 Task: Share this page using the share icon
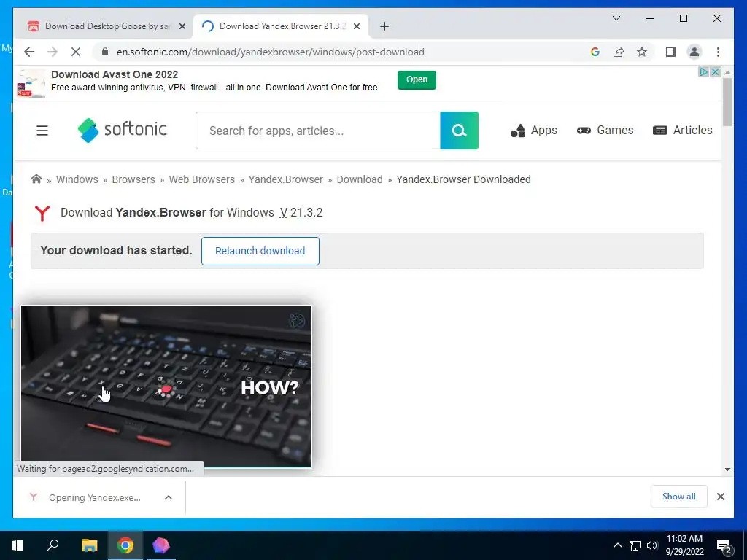[x=619, y=52]
